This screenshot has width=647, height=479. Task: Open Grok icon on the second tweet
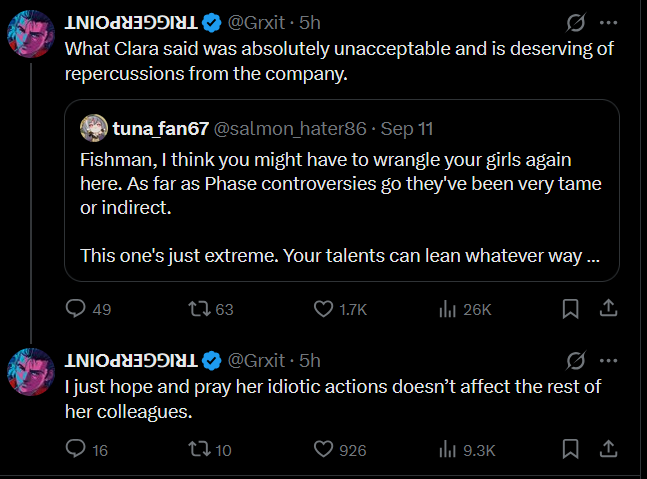[575, 360]
